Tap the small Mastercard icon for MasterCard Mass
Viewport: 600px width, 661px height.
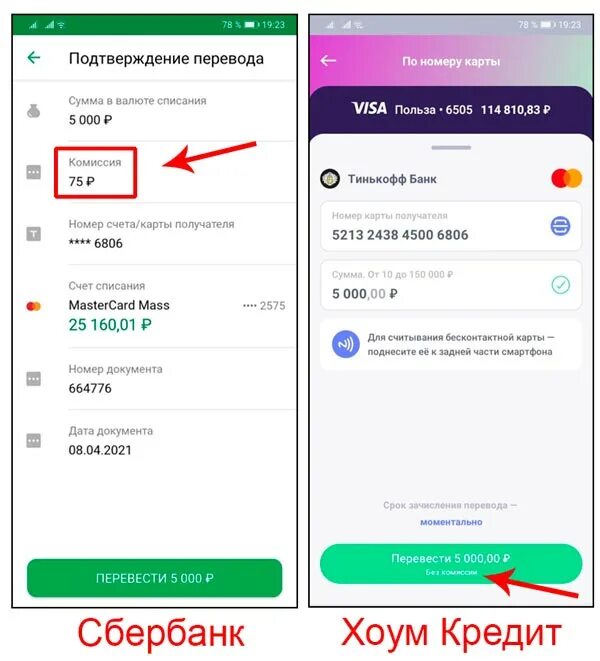[x=34, y=306]
